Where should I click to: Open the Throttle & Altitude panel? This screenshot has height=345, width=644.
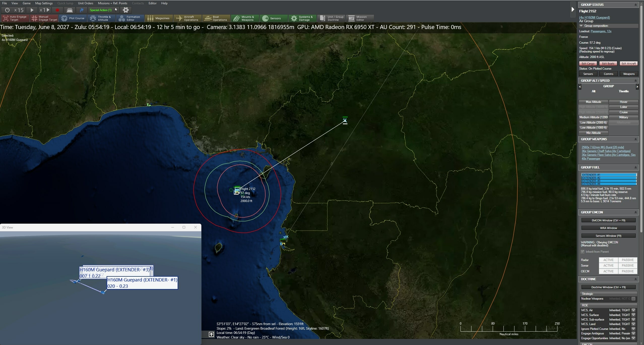[x=101, y=18]
